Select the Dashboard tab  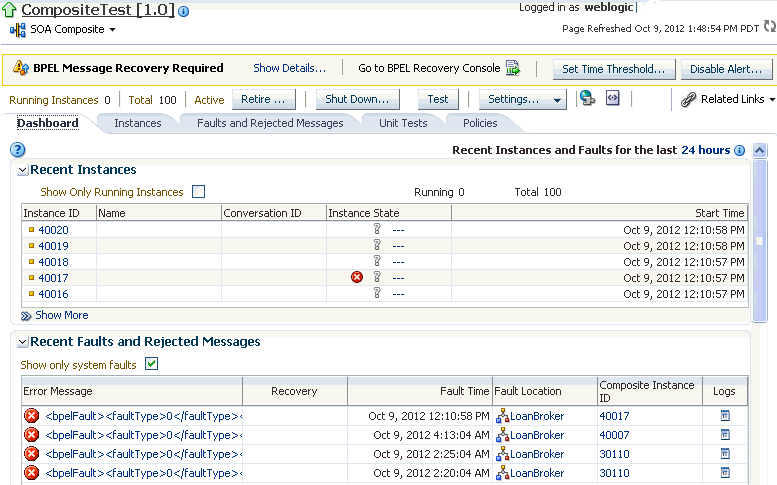(x=48, y=123)
